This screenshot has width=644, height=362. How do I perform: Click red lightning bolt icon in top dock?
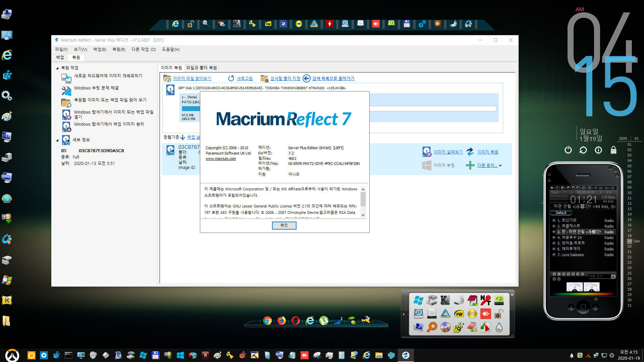click(x=330, y=24)
